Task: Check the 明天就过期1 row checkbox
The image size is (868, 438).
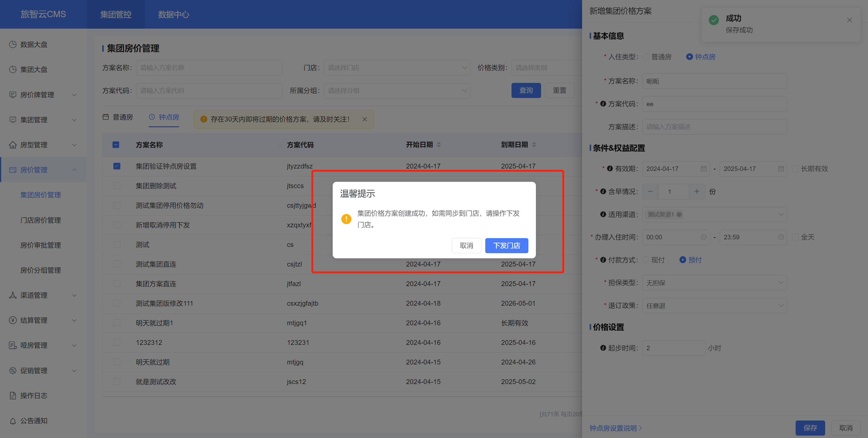Action: coord(117,323)
